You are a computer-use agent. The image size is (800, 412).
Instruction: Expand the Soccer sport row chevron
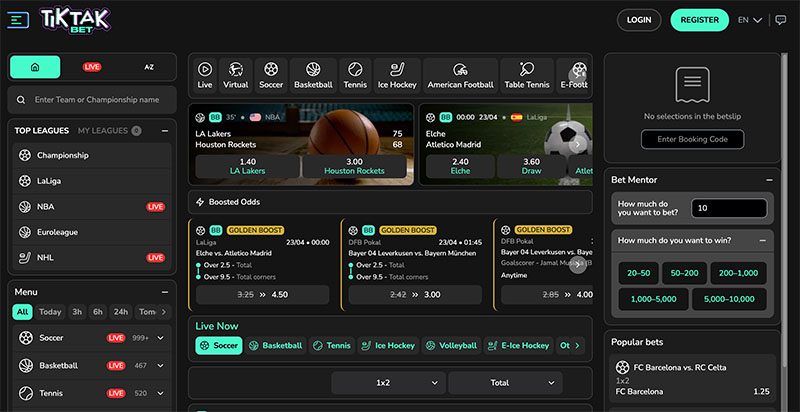[x=161, y=338]
